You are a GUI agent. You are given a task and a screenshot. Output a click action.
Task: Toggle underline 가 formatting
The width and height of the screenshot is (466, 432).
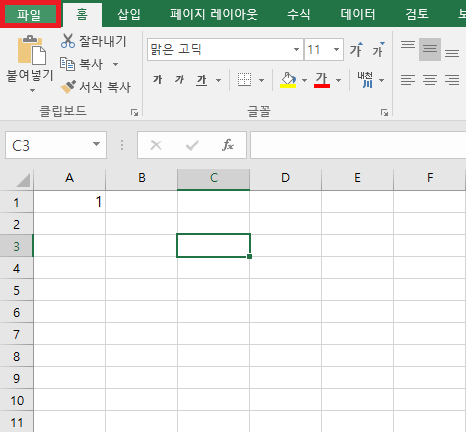[202, 80]
